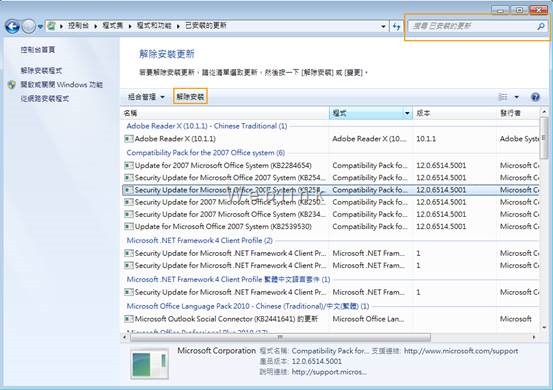This screenshot has height=390, width=553.
Task: Expand the arrow after 程式集 breadcrumb
Action: [x=130, y=26]
